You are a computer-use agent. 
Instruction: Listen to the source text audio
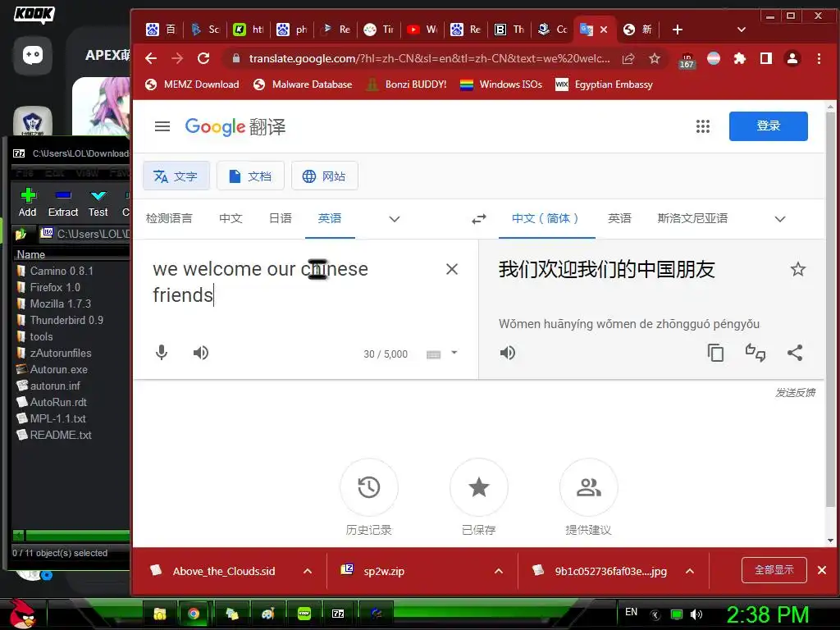201,353
